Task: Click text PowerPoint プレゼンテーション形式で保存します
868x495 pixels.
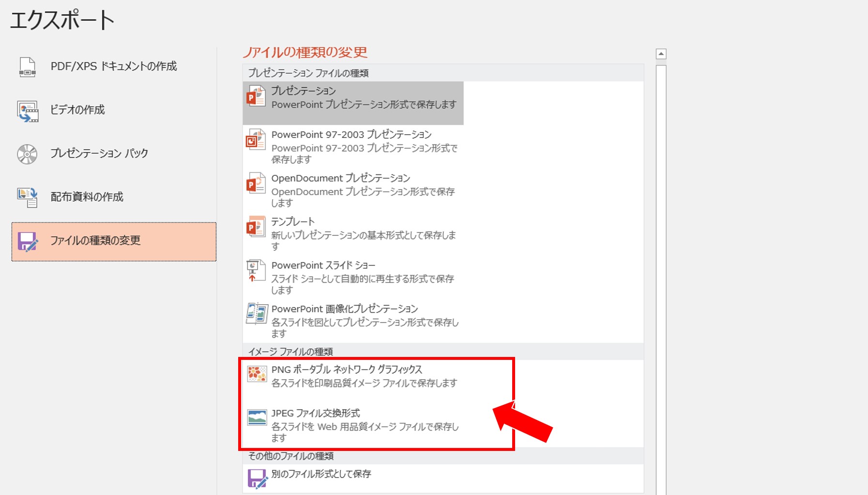Action: (x=364, y=105)
